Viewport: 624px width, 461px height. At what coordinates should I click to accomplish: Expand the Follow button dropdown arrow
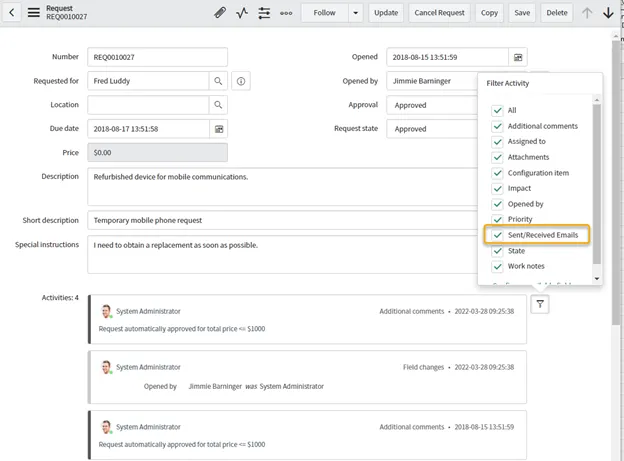click(355, 13)
